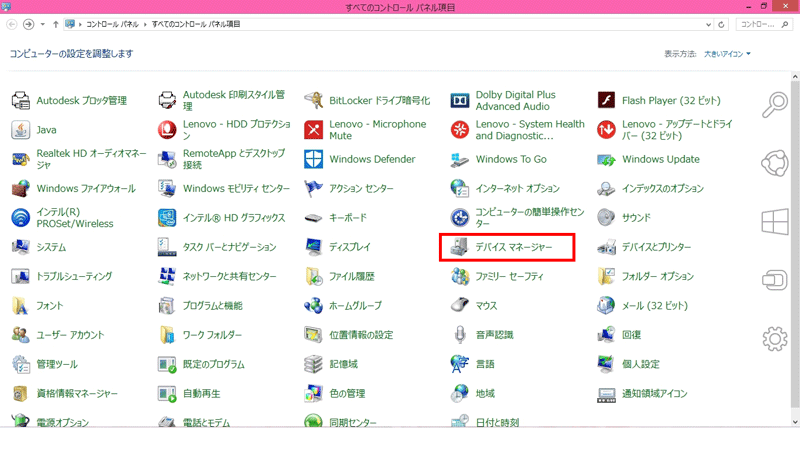Open インターネット オプション link
Image resolution: width=800 pixels, height=450 pixels.
pos(517,188)
